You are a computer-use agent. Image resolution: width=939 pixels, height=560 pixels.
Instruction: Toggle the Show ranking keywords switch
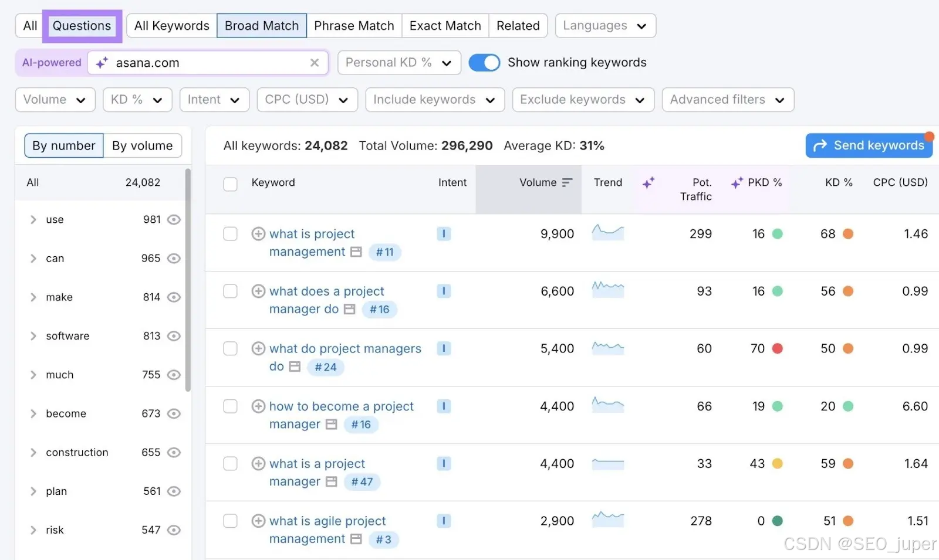click(x=484, y=63)
